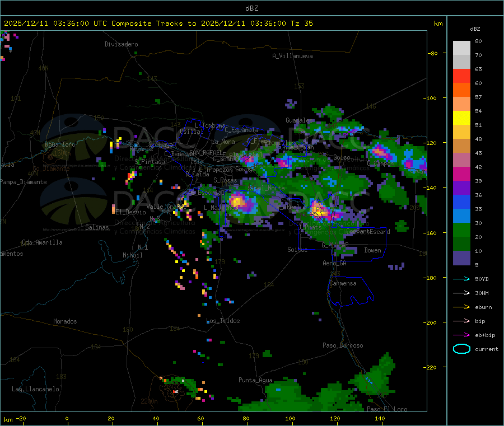Click the '-100' km tick on right axis
This screenshot has width=504, height=426.
430,98
